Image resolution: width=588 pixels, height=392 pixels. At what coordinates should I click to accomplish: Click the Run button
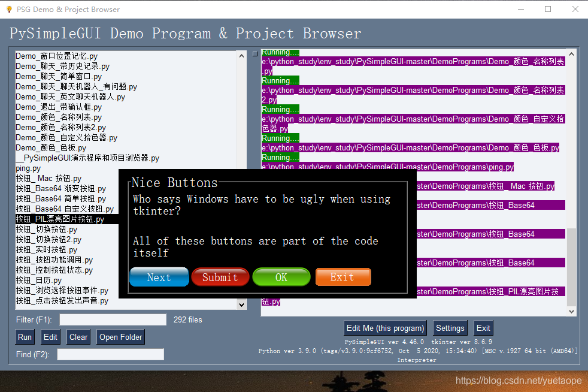click(25, 337)
